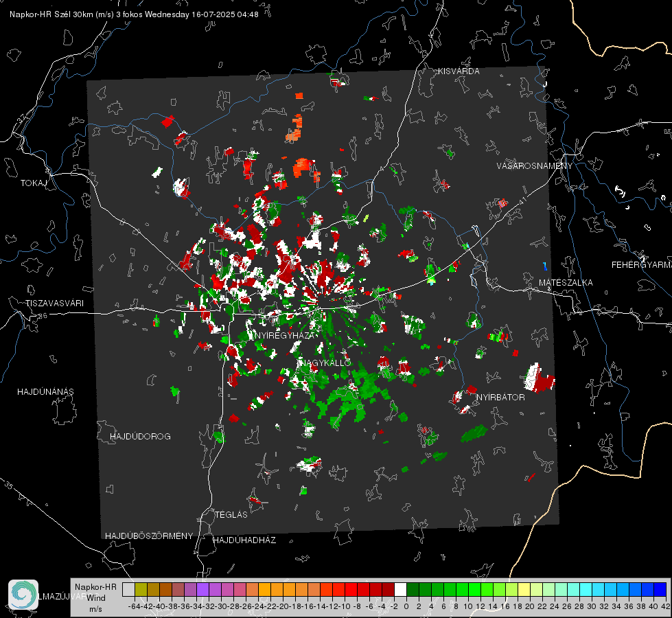
Task: Click the KISVÁRDA town label
Action: pyautogui.click(x=459, y=71)
